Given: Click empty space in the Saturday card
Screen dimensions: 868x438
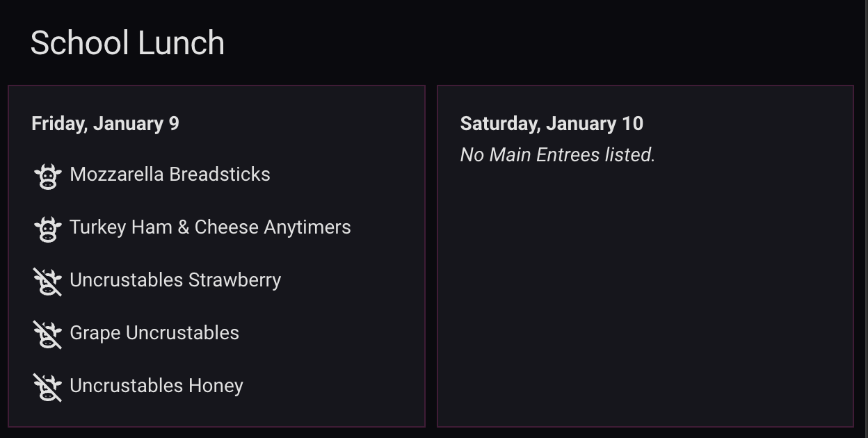Looking at the screenshot, I should tap(645, 292).
